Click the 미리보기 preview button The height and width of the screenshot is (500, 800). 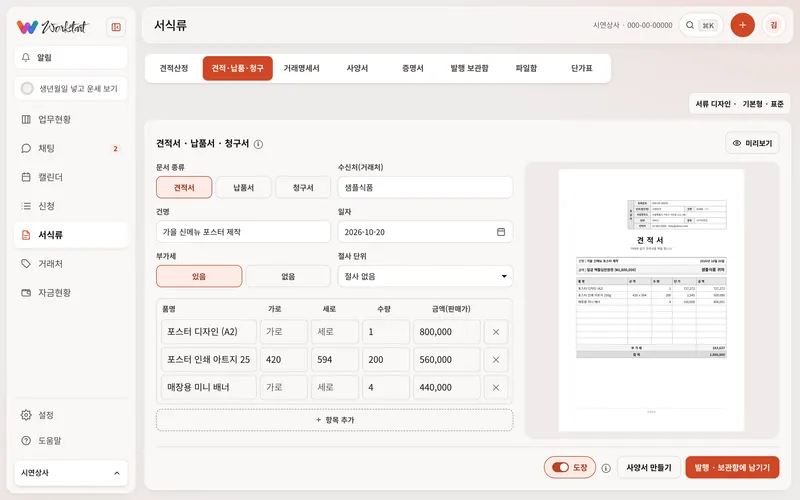pos(753,143)
